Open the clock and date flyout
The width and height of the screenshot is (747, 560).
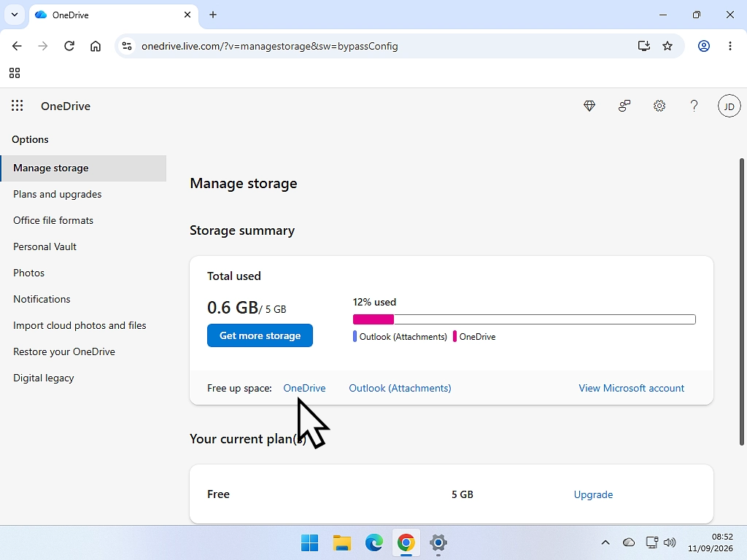[710, 542]
